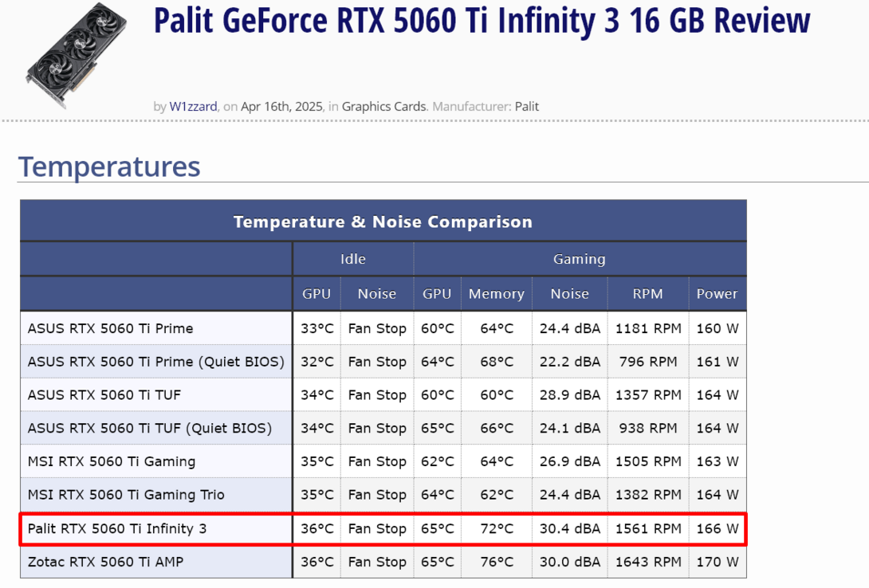Click the 170 W power value for Zotac
Image resolution: width=869 pixels, height=588 pixels.
(717, 562)
